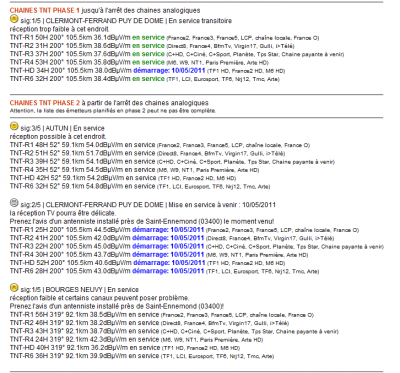Click 'la réception TV pourra être délicate' line
The height and width of the screenshot is (373, 400).
coord(63,213)
